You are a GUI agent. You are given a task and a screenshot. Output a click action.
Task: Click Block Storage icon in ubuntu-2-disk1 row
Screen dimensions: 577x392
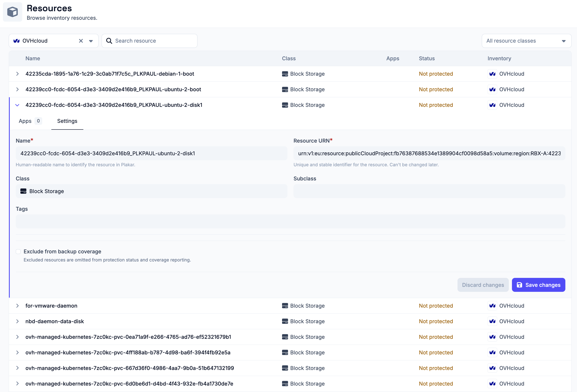pyautogui.click(x=285, y=105)
